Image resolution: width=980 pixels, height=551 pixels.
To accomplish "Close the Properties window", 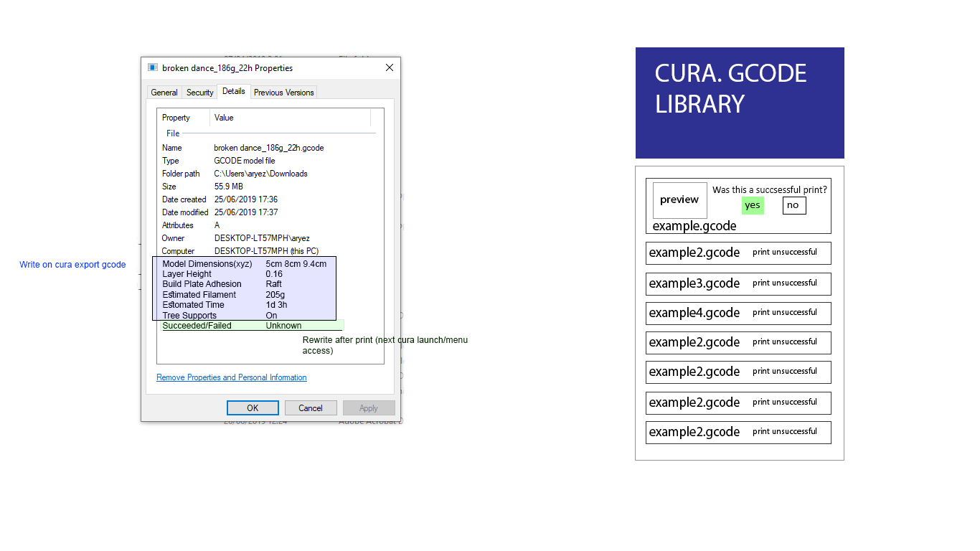I will point(389,67).
